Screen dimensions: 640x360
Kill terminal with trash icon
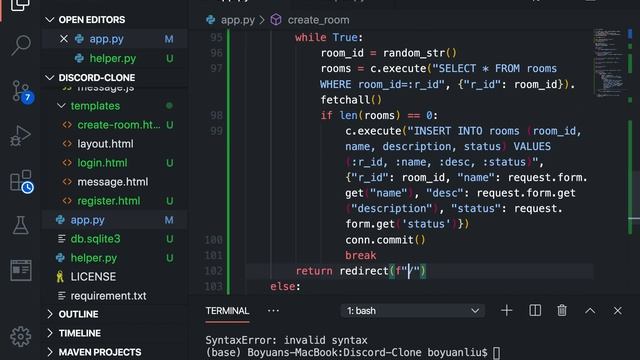pyautogui.click(x=562, y=311)
